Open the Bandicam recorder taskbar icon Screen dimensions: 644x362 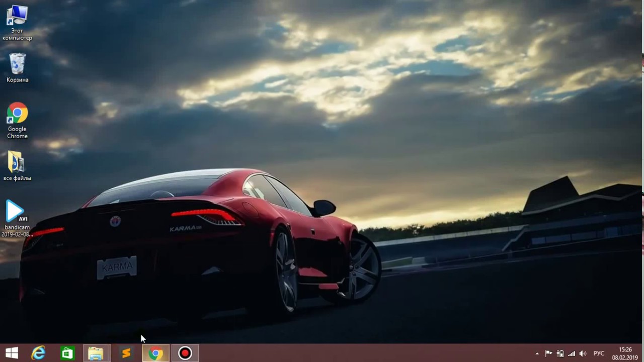(185, 353)
